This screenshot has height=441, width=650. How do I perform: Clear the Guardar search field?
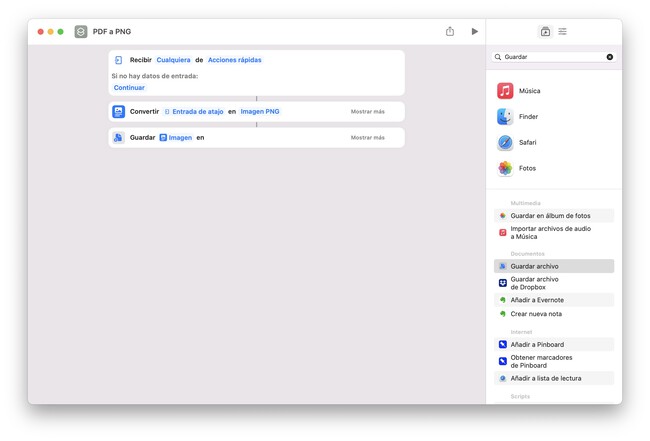[610, 57]
